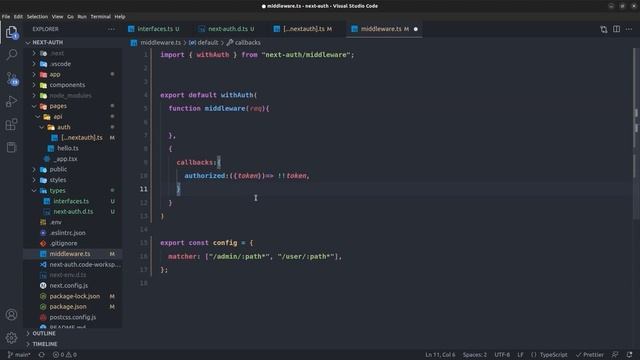Collapse the auth folder
The image size is (640, 360).
pos(63,127)
